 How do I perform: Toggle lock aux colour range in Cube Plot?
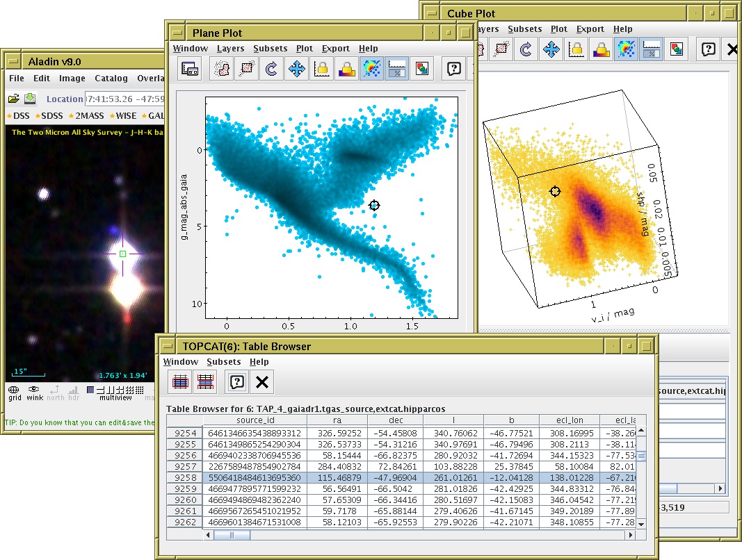[601, 49]
